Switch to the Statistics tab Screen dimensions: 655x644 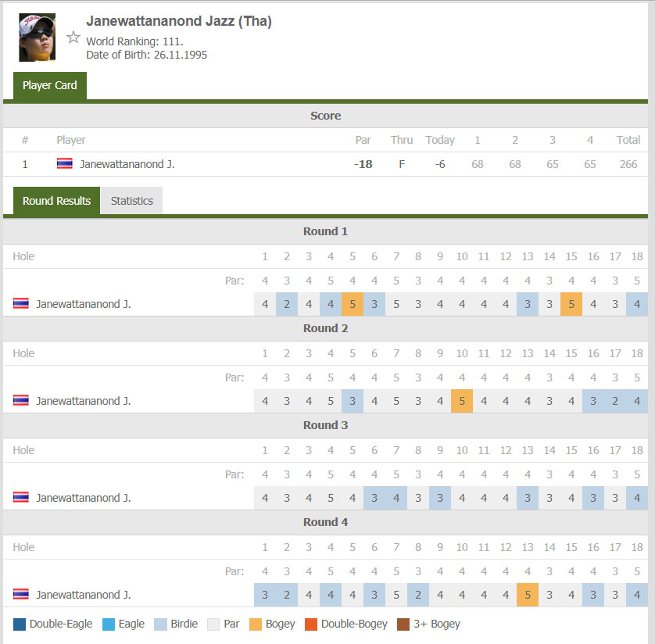pyautogui.click(x=131, y=201)
